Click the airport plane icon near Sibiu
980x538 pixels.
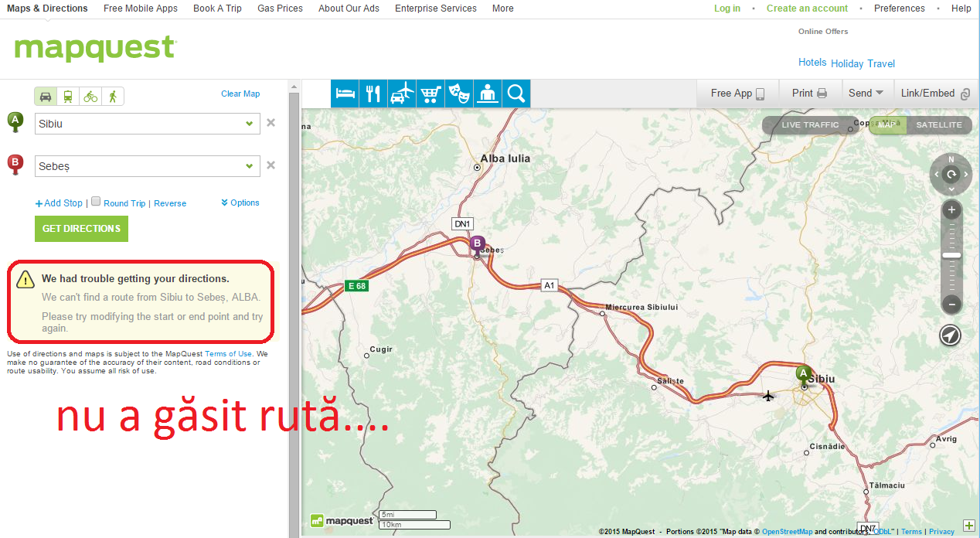point(767,397)
